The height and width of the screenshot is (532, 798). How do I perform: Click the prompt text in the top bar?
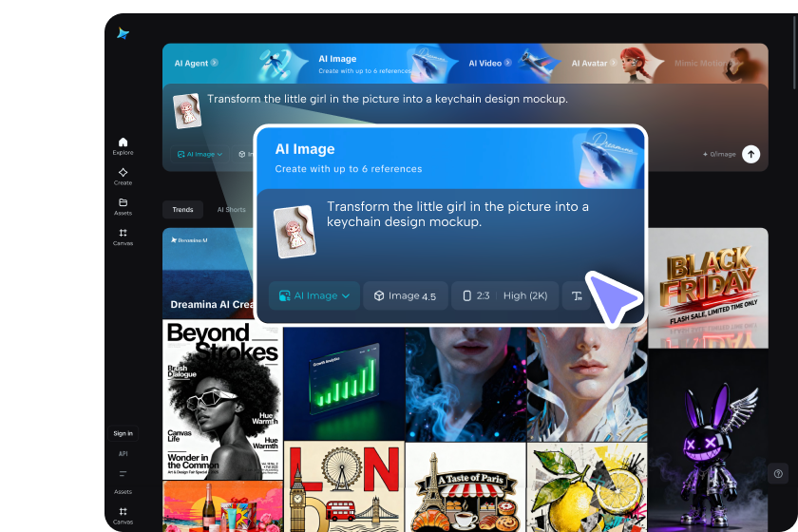point(388,99)
